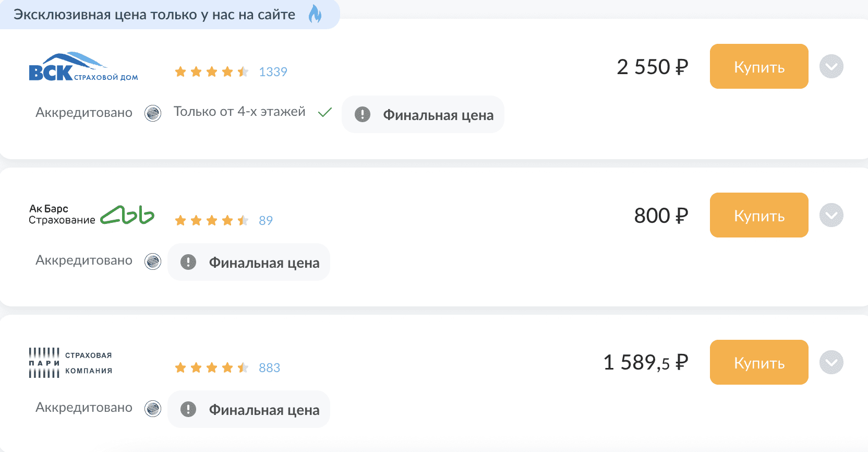Click the exclamation icon in VSK final price badge
Screen dimensions: 868x452
(x=363, y=114)
